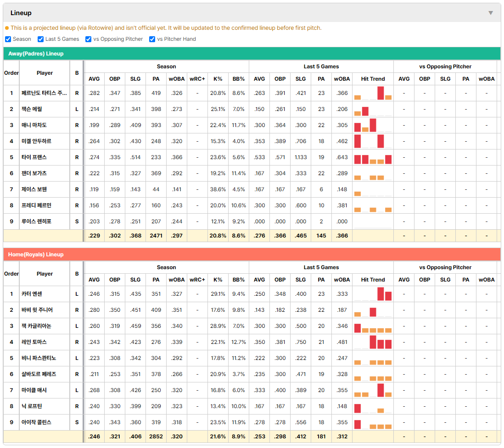504x448 pixels.
Task: Disable vs Opposing Pitcher checkbox
Action: tap(88, 39)
